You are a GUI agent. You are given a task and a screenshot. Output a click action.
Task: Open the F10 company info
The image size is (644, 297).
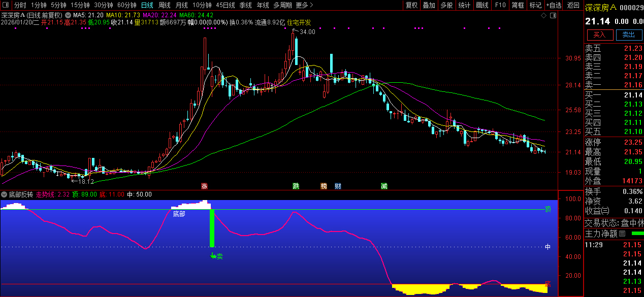click(500, 5)
